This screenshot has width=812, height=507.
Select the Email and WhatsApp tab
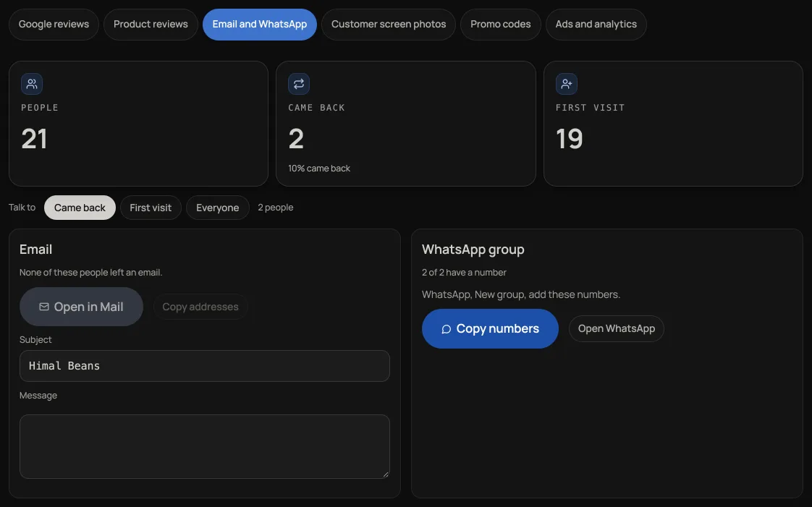point(259,25)
